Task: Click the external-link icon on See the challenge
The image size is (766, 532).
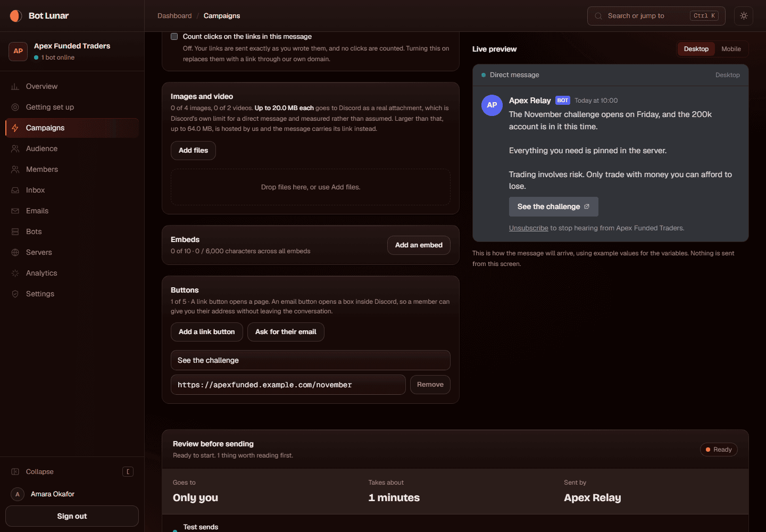Action: 587,206
